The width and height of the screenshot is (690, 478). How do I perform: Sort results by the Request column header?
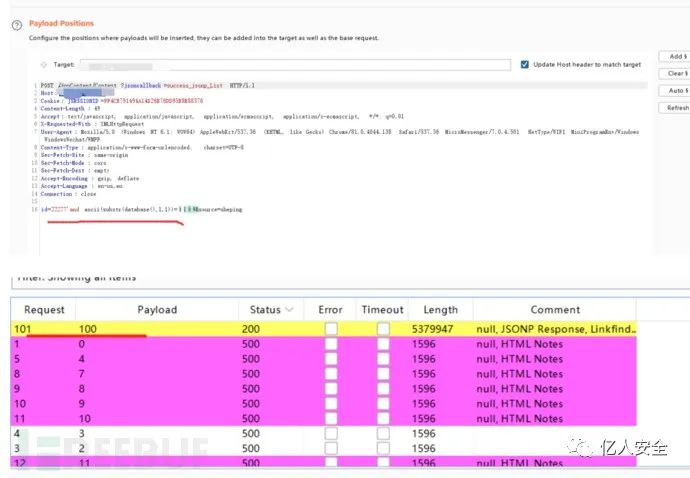(44, 310)
